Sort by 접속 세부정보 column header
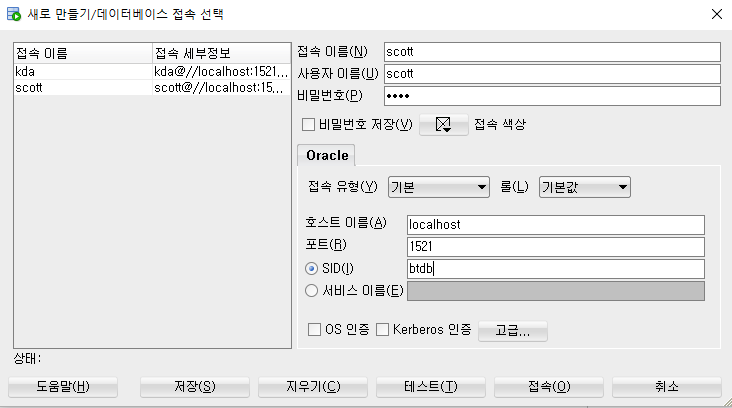The width and height of the screenshot is (732, 408). pyautogui.click(x=221, y=53)
